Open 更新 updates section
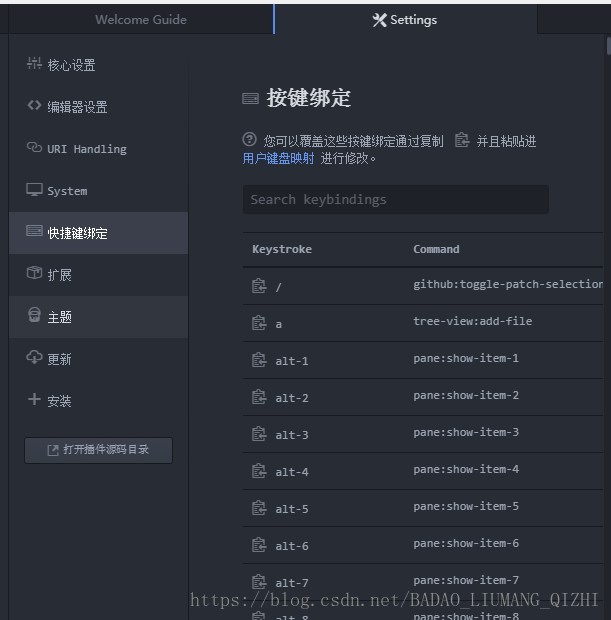 [98, 359]
